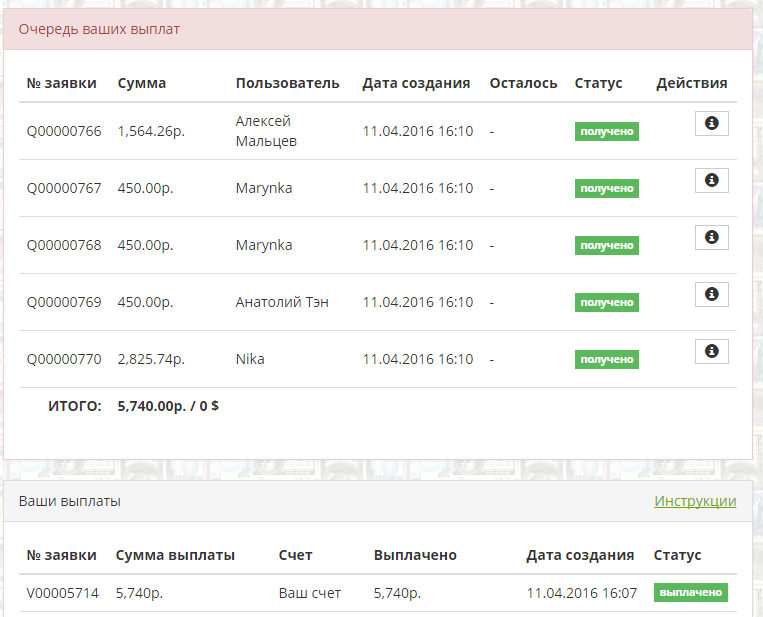Click the Дата создания header in queue table

tap(416, 83)
